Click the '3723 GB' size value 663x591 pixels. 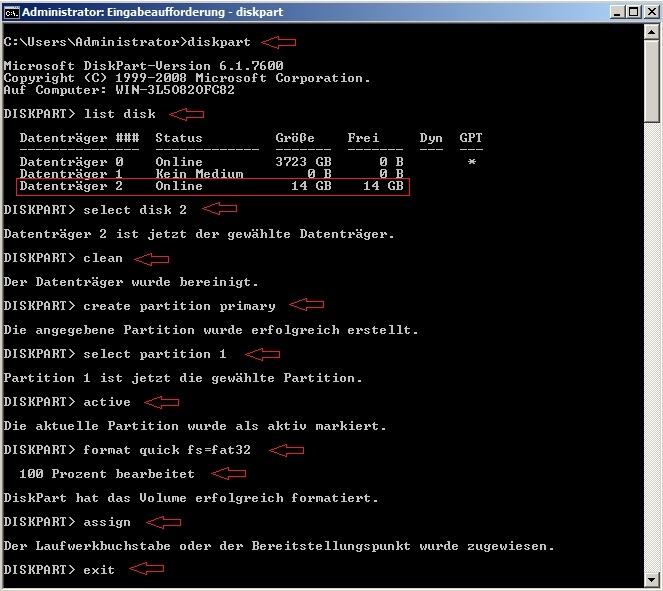303,162
